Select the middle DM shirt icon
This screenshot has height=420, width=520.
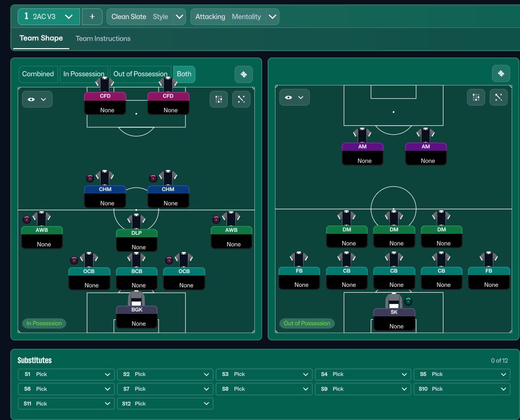[x=394, y=218]
